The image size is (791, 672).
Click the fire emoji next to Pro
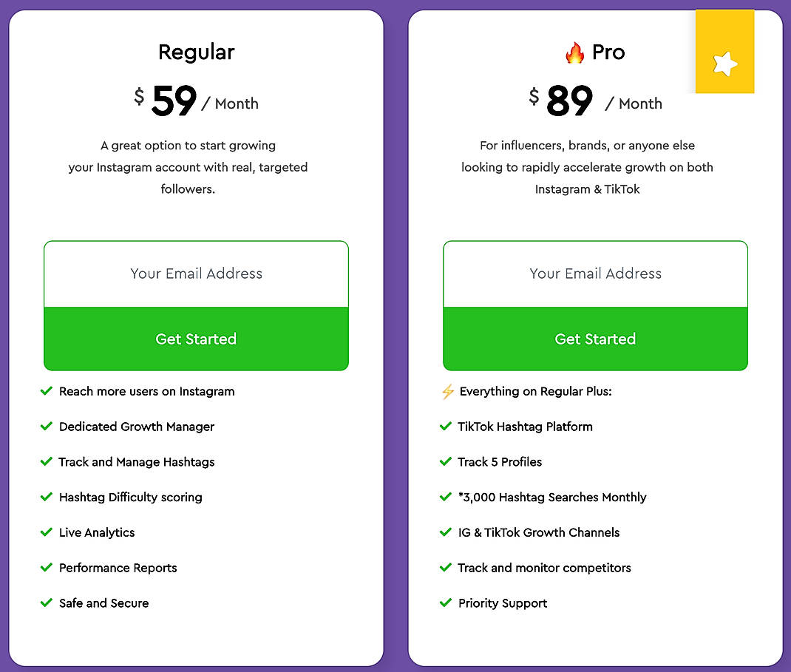coord(574,52)
